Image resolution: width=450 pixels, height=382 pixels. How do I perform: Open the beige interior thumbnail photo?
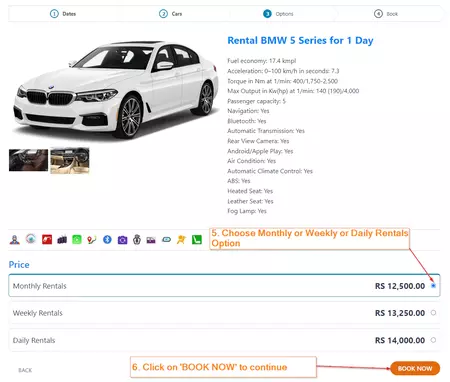[x=70, y=160]
